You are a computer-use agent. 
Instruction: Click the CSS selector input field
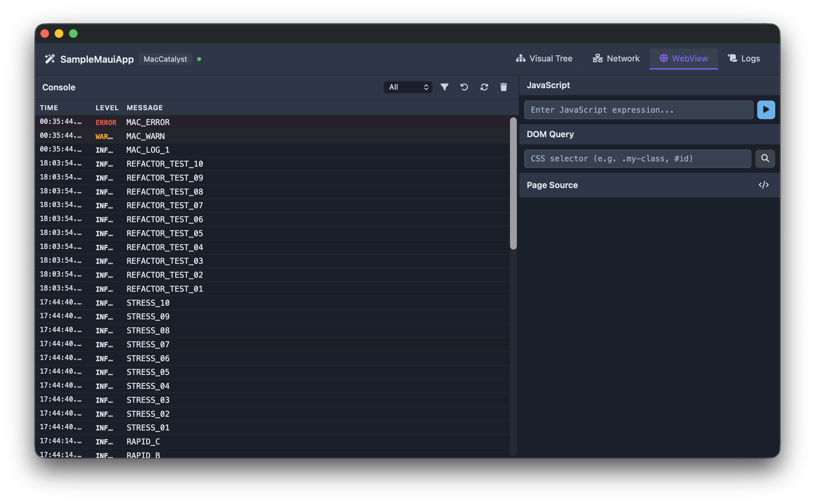(x=637, y=159)
